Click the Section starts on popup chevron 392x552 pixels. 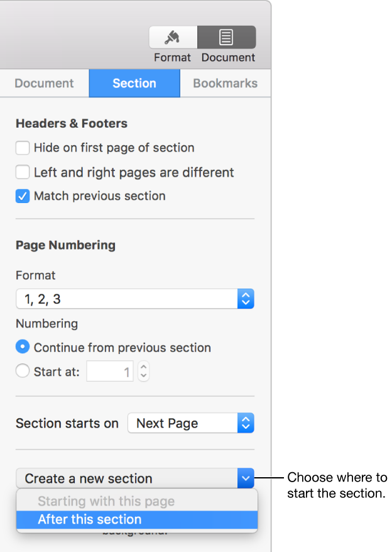tap(246, 423)
